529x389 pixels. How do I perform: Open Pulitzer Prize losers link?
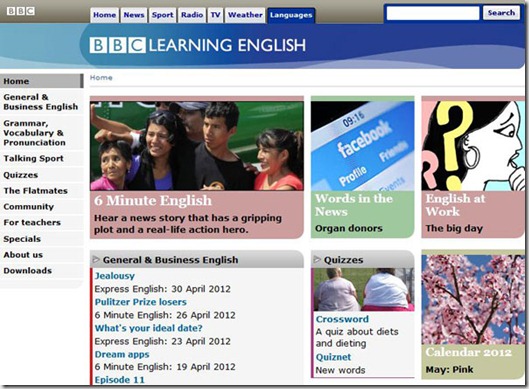pos(140,302)
